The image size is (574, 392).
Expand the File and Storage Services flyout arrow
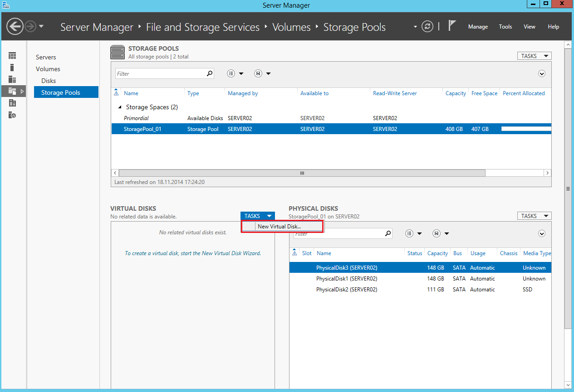click(23, 92)
